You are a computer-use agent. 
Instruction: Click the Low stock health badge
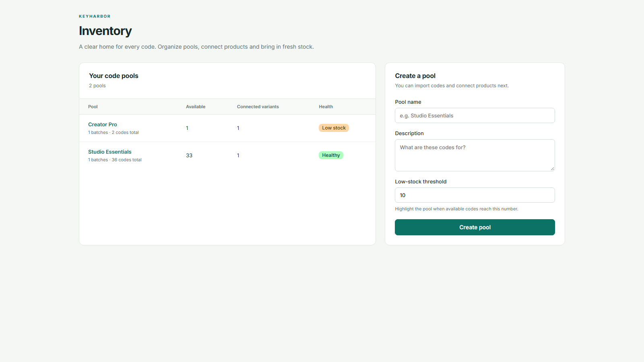pos(334,128)
